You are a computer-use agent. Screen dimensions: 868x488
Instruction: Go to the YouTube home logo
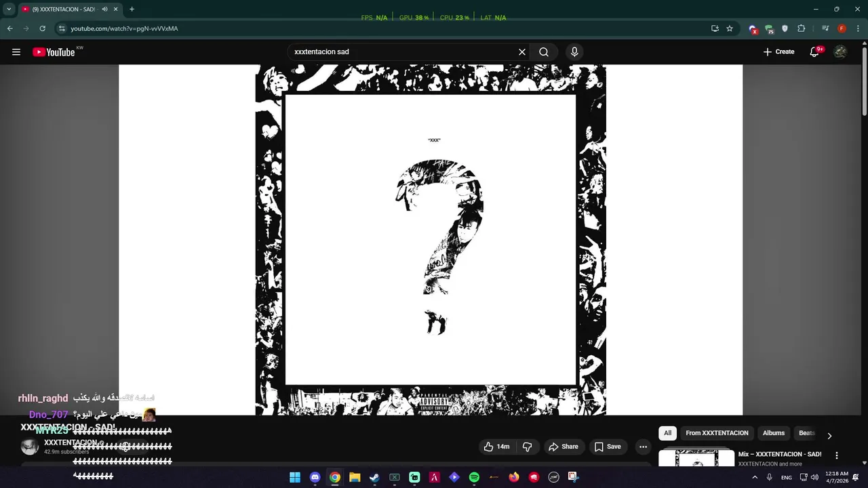[54, 52]
